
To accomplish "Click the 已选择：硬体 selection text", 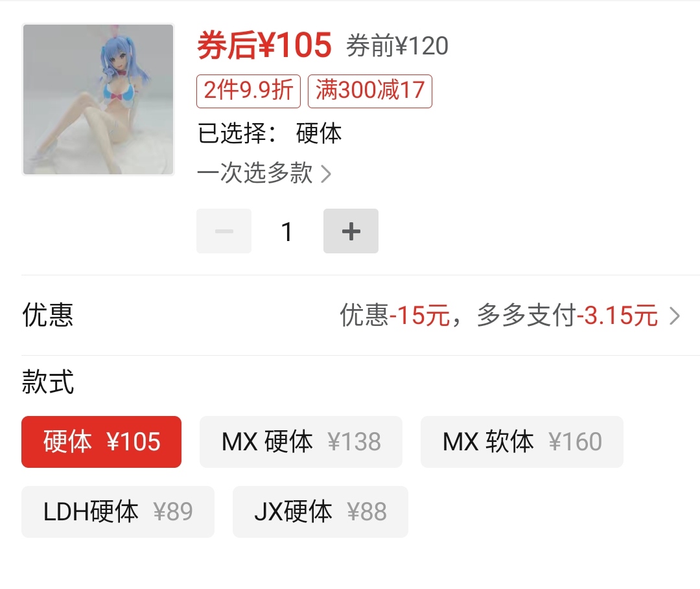I will [x=270, y=133].
